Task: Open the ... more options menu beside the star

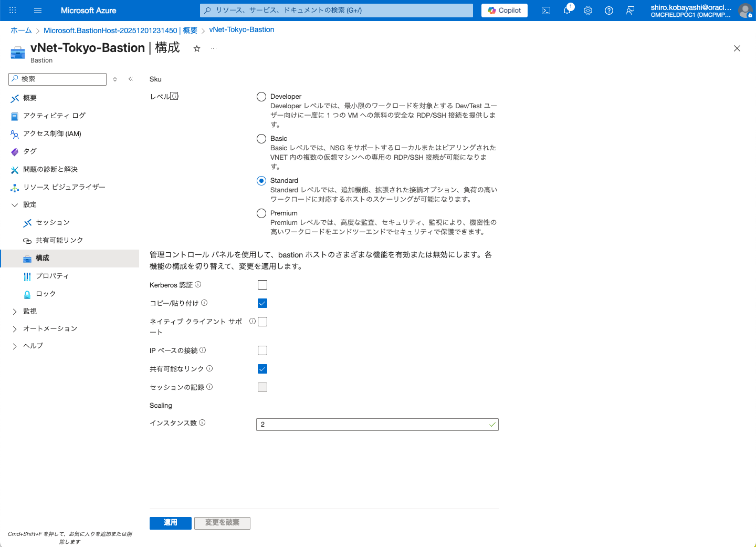Action: (x=213, y=48)
